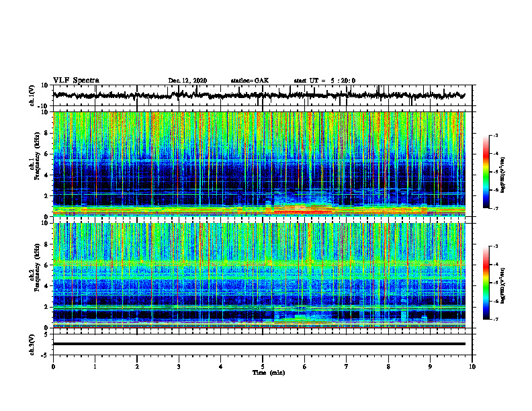This screenshot has width=532, height=411.
Task: Click time-axis tick label "8"
Action: pos(388,367)
